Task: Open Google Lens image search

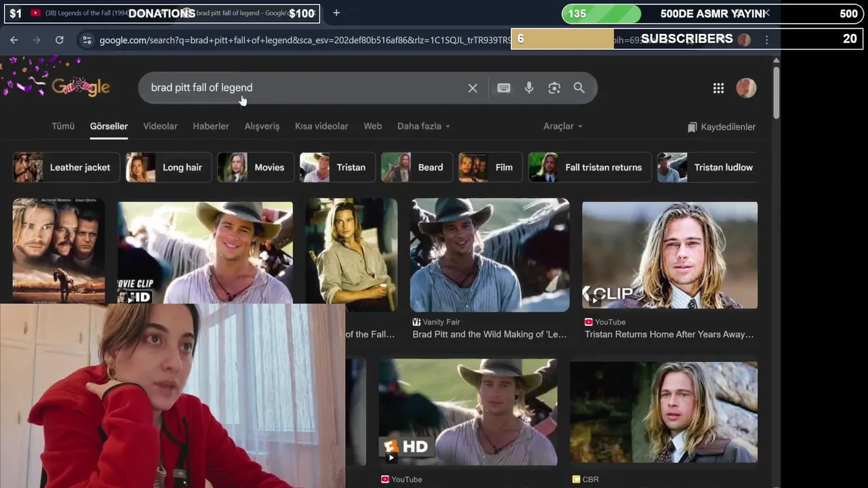Action: (x=554, y=88)
